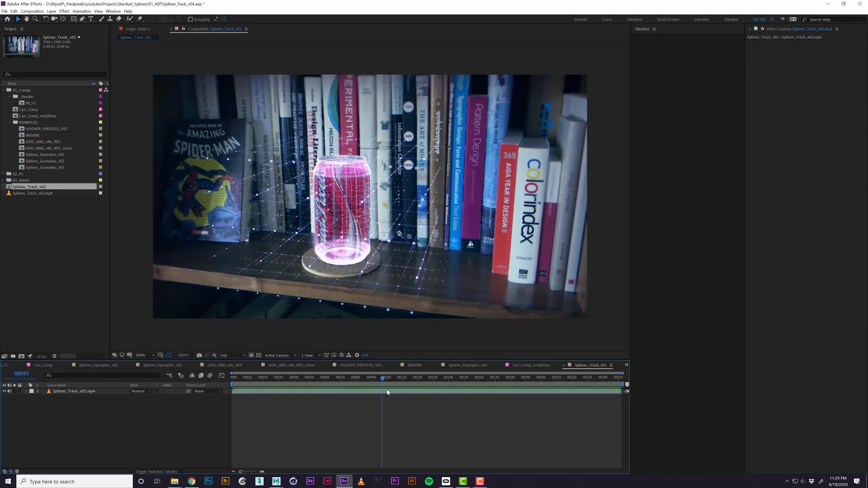The height and width of the screenshot is (488, 868).
Task: Enable the Snapping checkbox
Action: coord(190,19)
